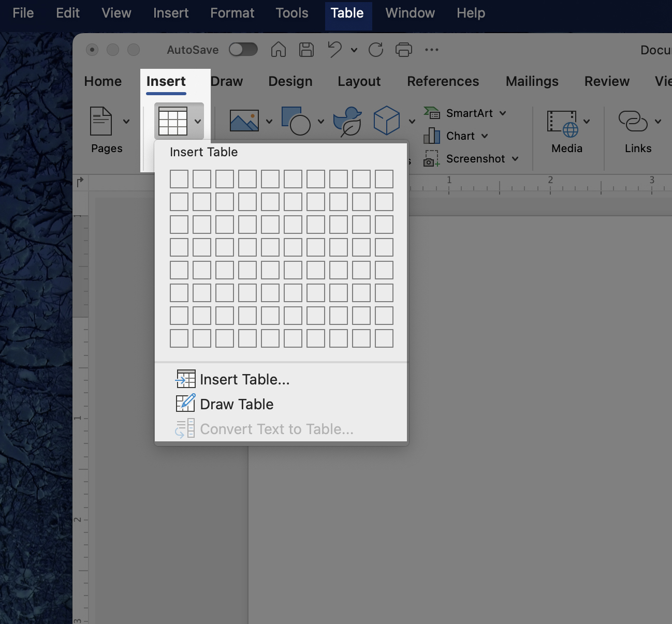Expand the Chart dropdown arrow
Screen dimensions: 672x624
coord(485,136)
